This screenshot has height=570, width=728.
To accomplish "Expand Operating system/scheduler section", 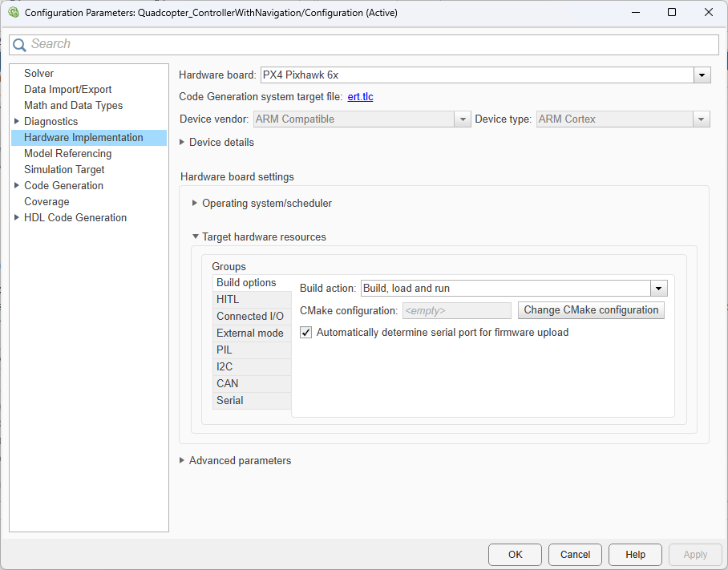I will [x=195, y=203].
